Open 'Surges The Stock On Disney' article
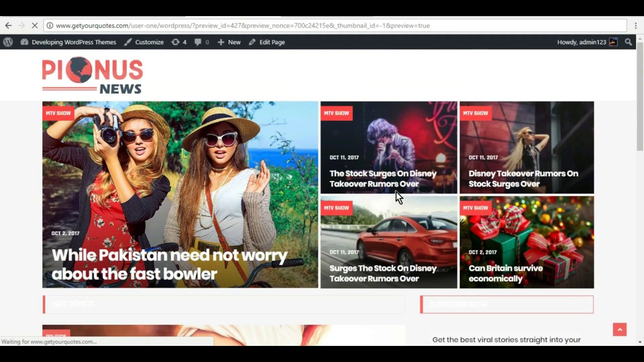This screenshot has height=362, width=644. pos(383,273)
